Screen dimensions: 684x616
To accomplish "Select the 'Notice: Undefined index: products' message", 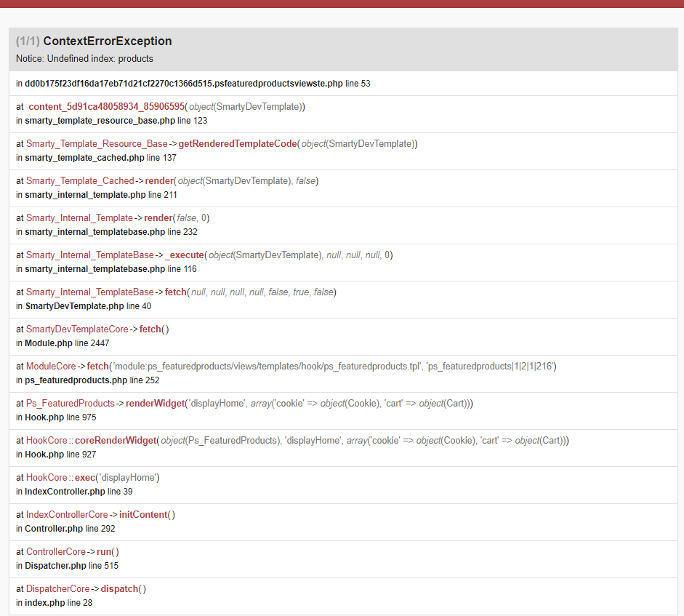I will tap(84, 58).
